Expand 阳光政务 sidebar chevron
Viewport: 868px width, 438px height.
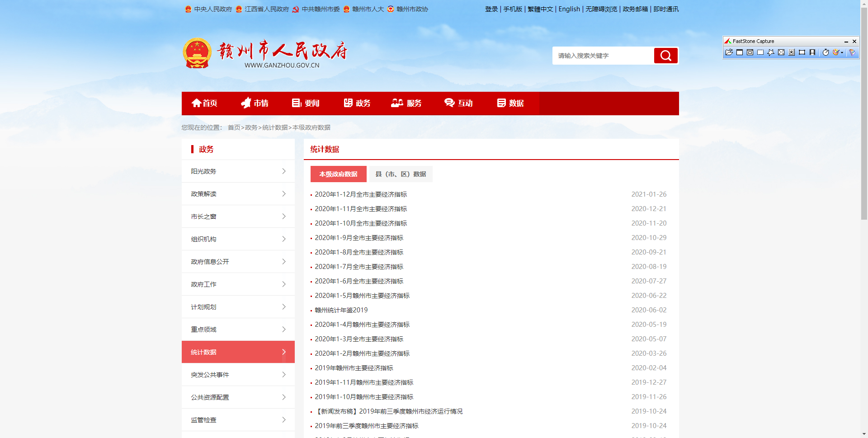click(x=284, y=171)
